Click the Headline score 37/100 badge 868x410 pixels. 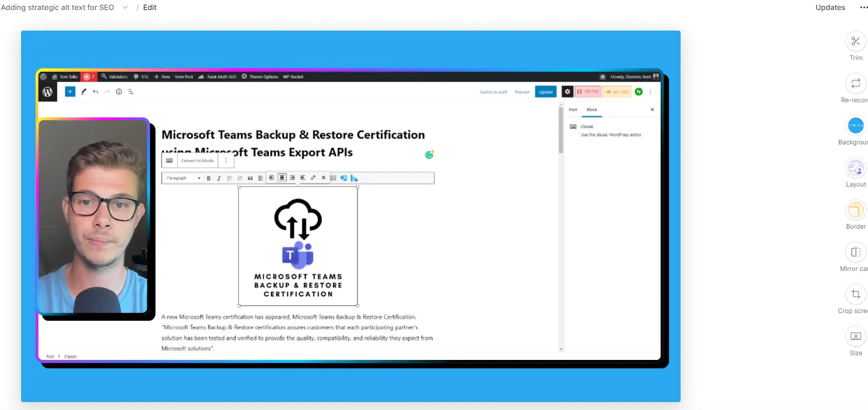coord(587,92)
